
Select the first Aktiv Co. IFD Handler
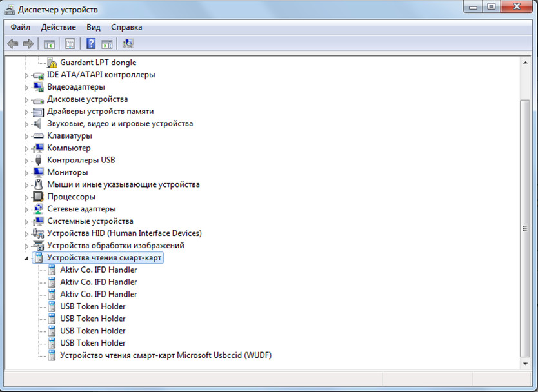point(98,269)
